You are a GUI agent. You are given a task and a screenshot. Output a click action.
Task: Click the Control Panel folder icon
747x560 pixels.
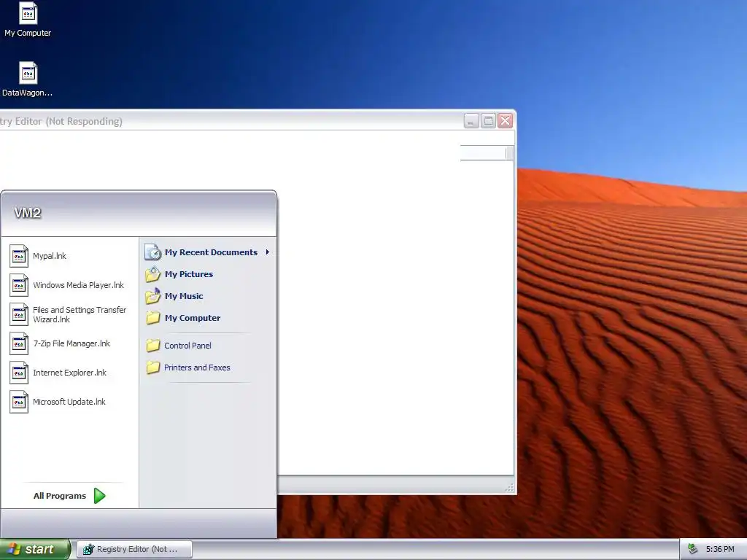click(x=153, y=346)
